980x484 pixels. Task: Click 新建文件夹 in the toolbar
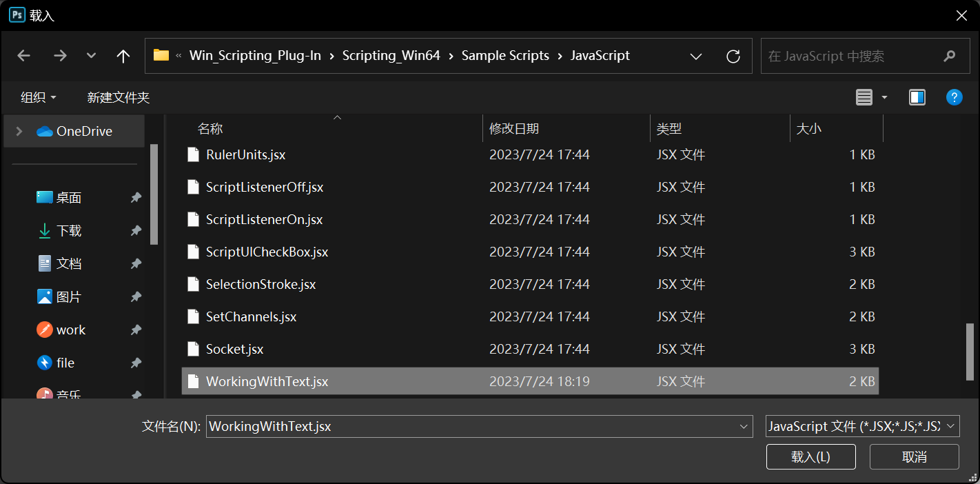tap(119, 97)
